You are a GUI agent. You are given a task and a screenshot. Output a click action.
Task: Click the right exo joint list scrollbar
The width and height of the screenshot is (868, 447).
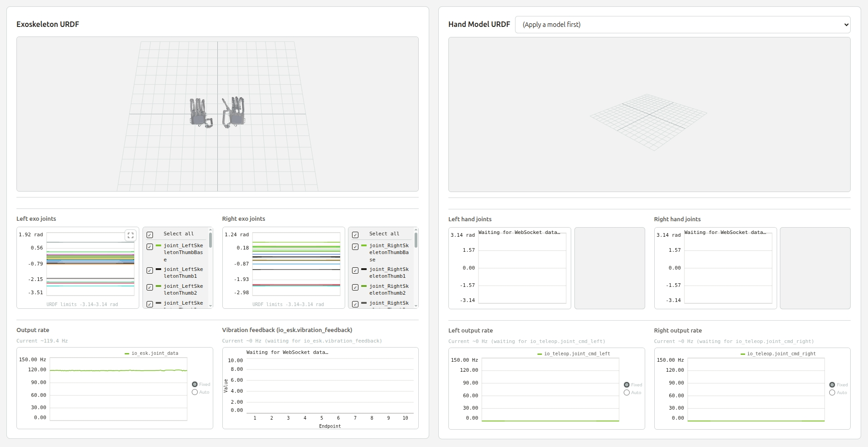pos(416,240)
